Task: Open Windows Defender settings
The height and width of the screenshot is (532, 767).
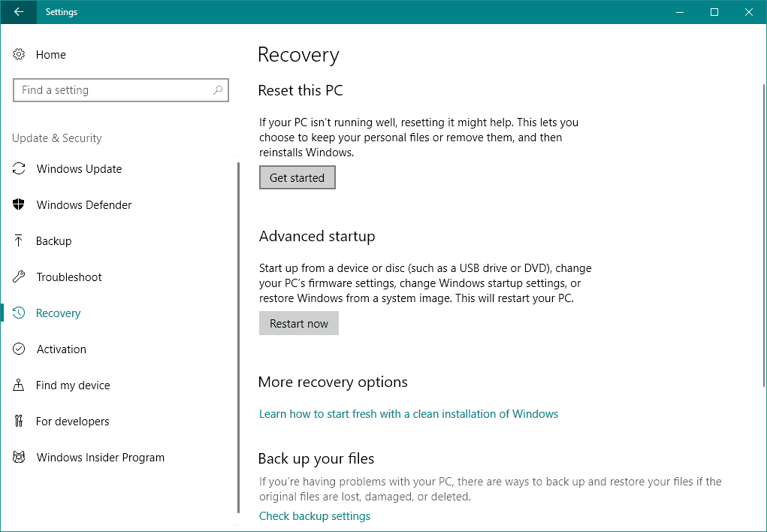Action: (84, 204)
